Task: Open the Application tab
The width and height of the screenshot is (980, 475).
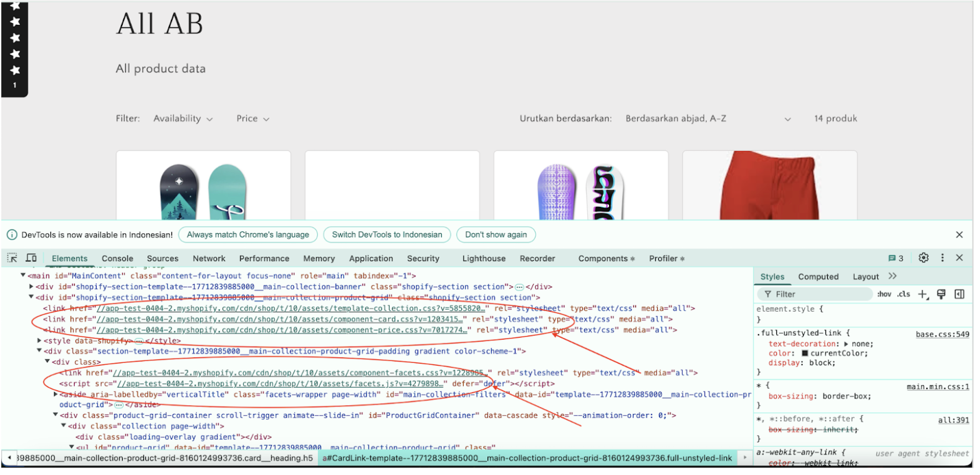Action: click(371, 259)
